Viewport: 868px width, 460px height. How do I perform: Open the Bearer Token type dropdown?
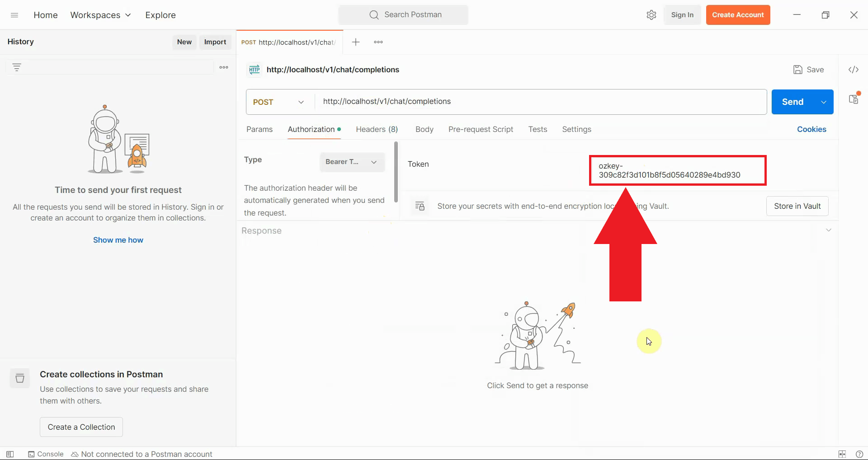(x=352, y=162)
